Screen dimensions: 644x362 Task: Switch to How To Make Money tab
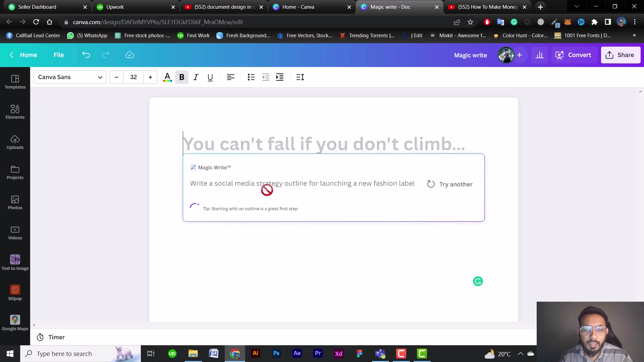[x=487, y=7]
